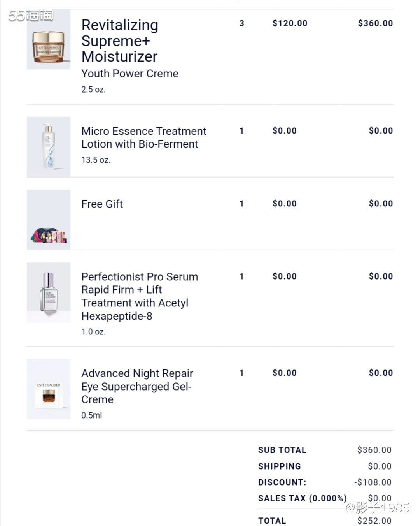Click the SUB TOTAL label
420x526 pixels.
[282, 450]
